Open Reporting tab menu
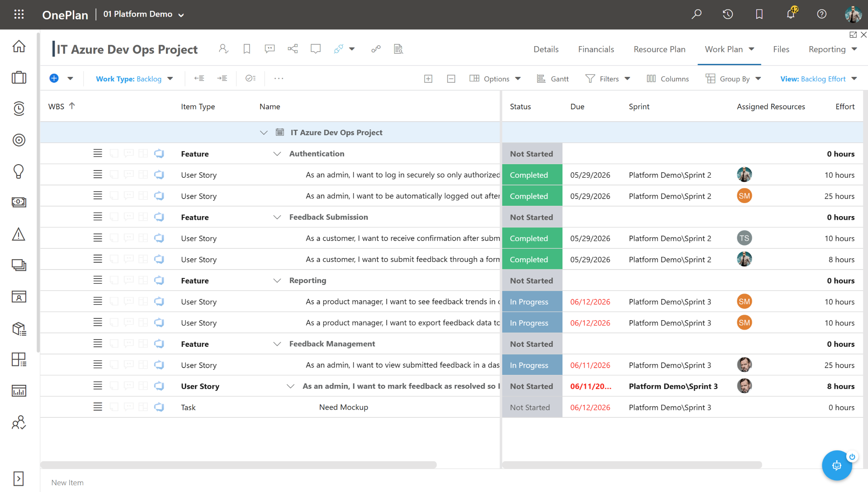 tap(833, 49)
